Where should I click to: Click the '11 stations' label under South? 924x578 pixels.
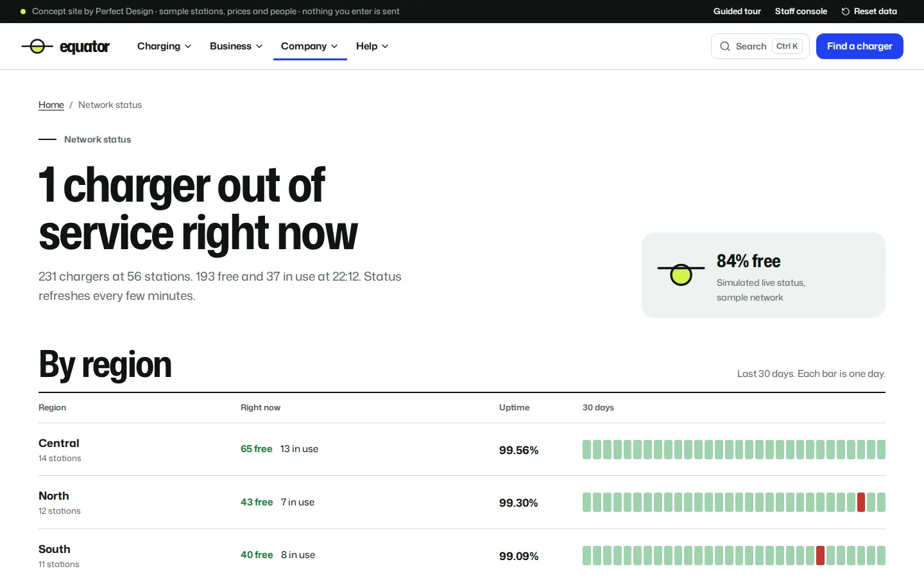pyautogui.click(x=59, y=565)
